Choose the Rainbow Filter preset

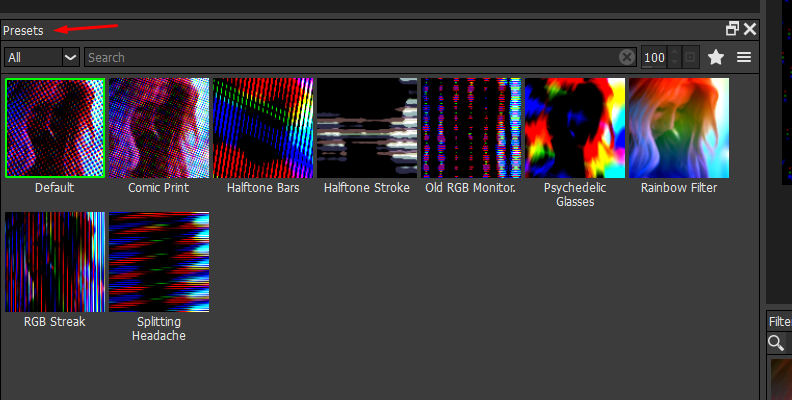[679, 128]
